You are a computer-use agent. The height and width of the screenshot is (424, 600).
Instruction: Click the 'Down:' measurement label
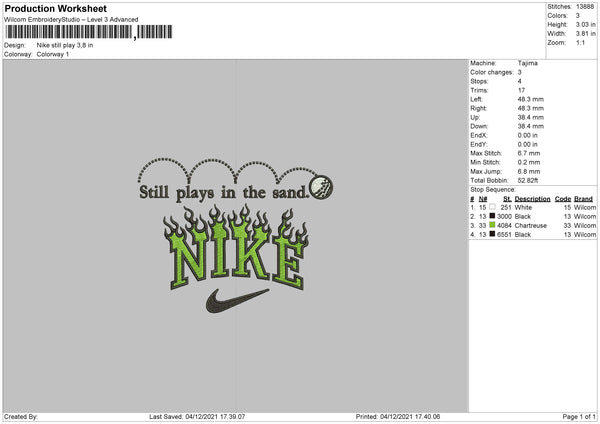(x=479, y=126)
